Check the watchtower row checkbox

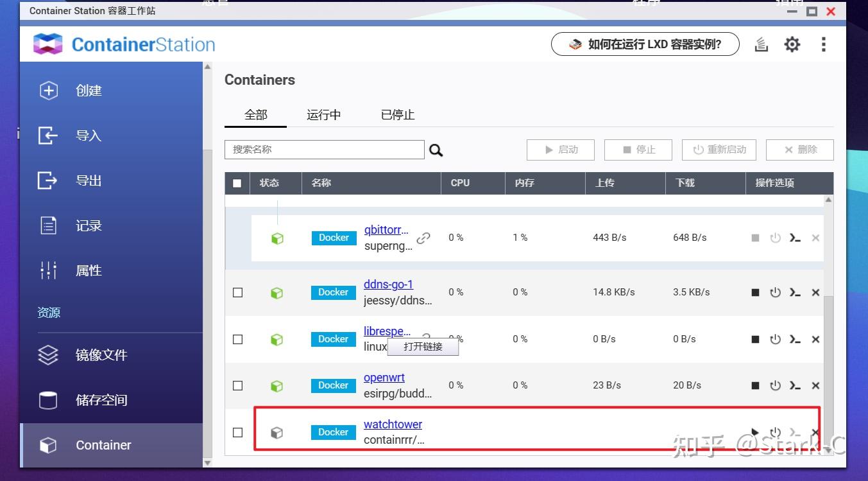coord(237,432)
